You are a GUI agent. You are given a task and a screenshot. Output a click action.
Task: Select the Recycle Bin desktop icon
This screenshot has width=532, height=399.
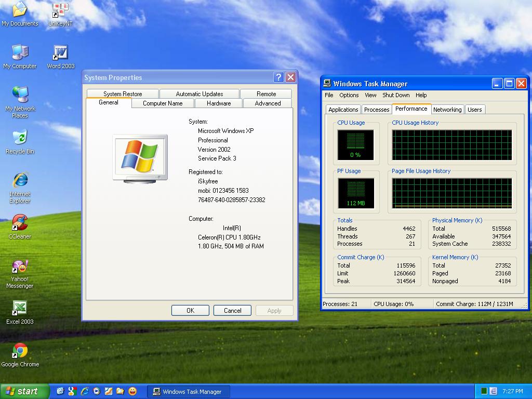(20, 142)
